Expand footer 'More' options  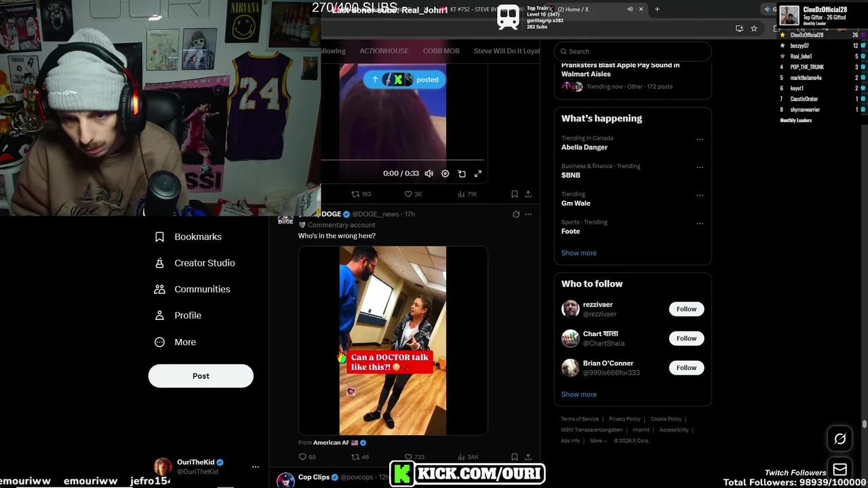tap(598, 441)
